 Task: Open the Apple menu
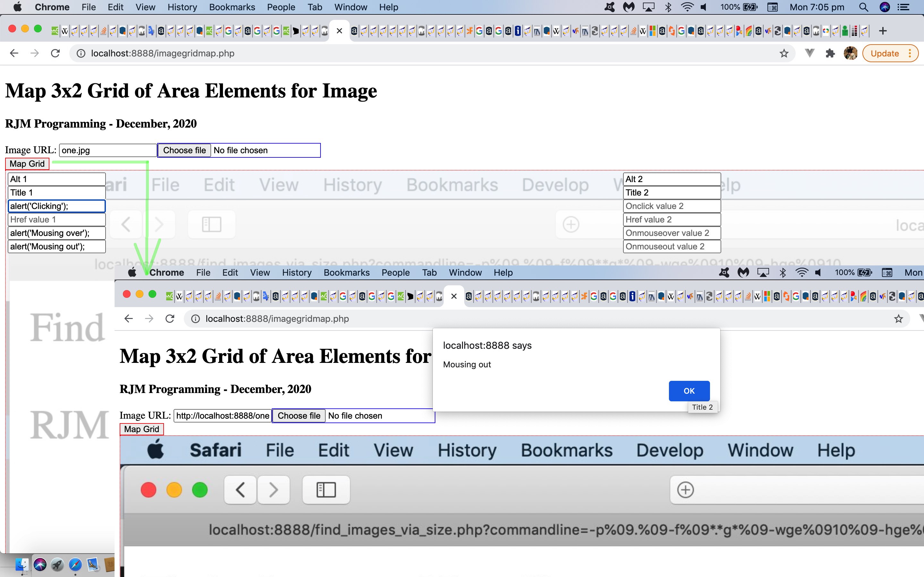pos(18,7)
